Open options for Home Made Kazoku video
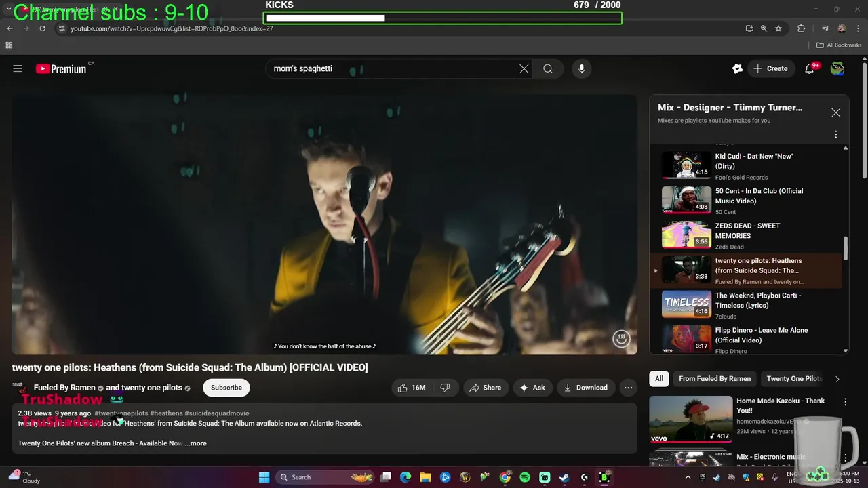Image resolution: width=868 pixels, height=488 pixels. point(845,402)
